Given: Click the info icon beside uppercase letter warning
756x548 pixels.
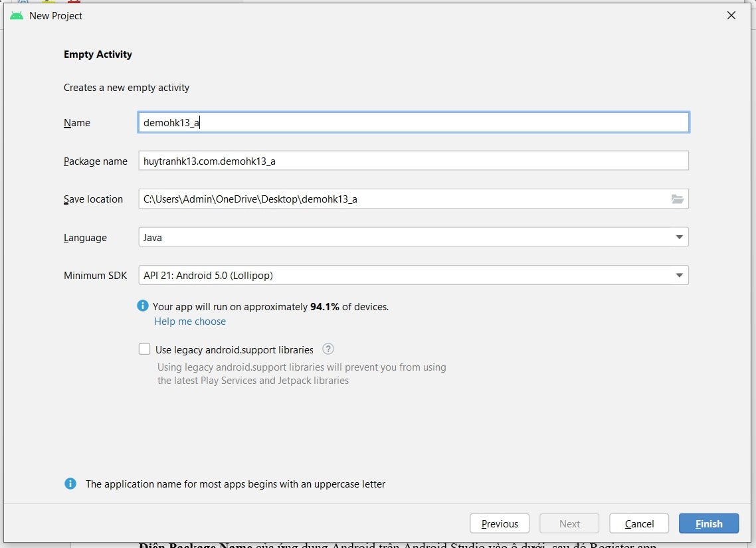Looking at the screenshot, I should 70,484.
